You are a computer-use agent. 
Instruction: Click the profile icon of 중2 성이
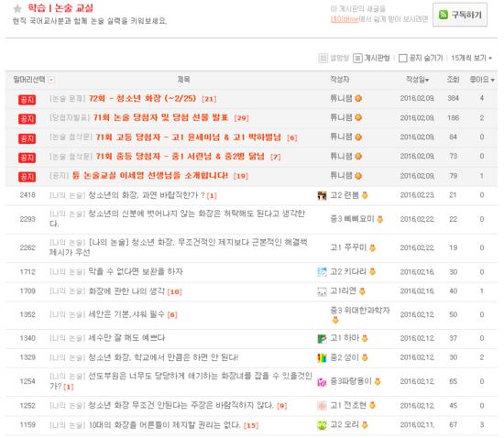pos(322,357)
